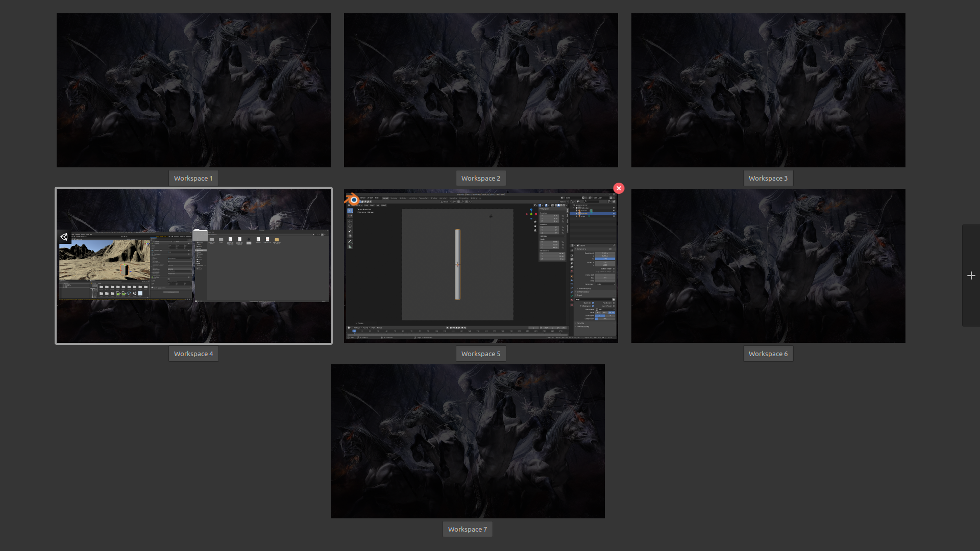Screen dimensions: 980x551
Task: Click the "Workspace 2" name label
Action: 481,178
